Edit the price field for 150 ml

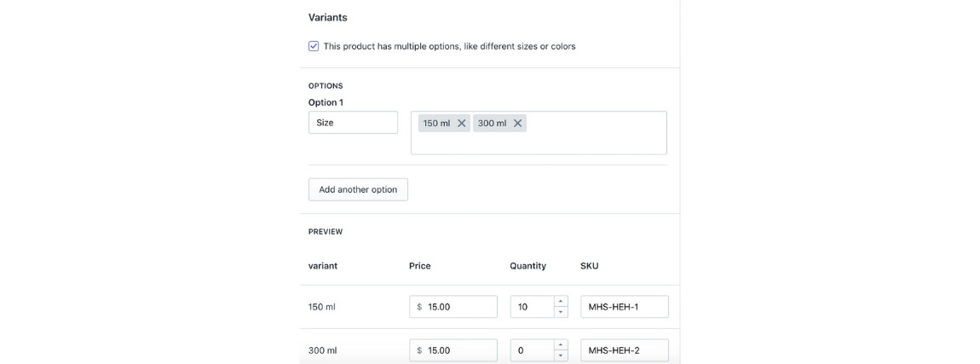460,307
